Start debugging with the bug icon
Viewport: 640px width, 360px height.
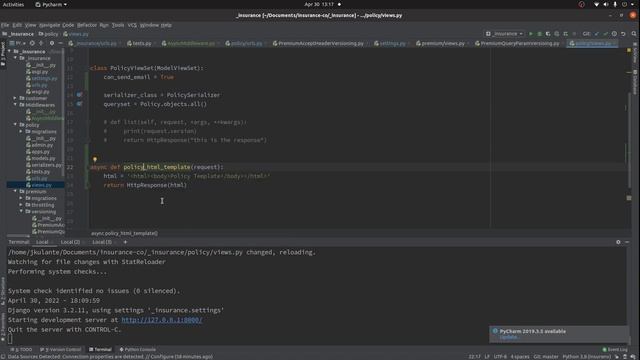(539, 34)
